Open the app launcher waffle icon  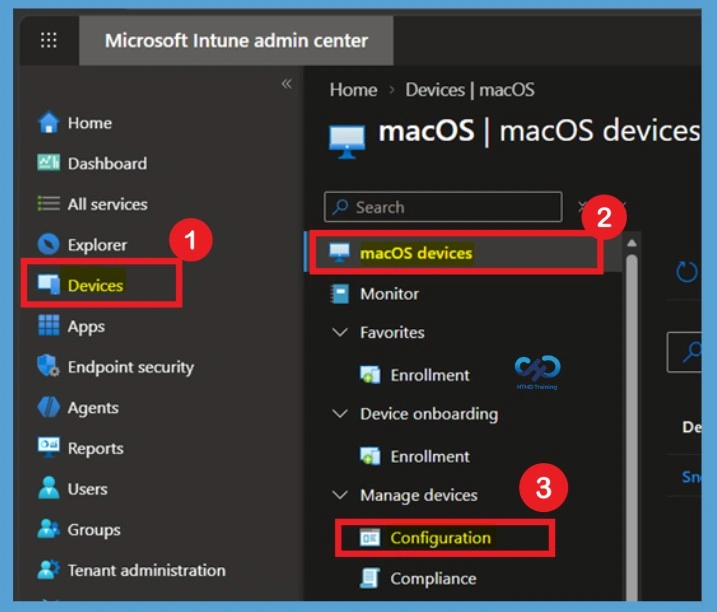[x=48, y=40]
